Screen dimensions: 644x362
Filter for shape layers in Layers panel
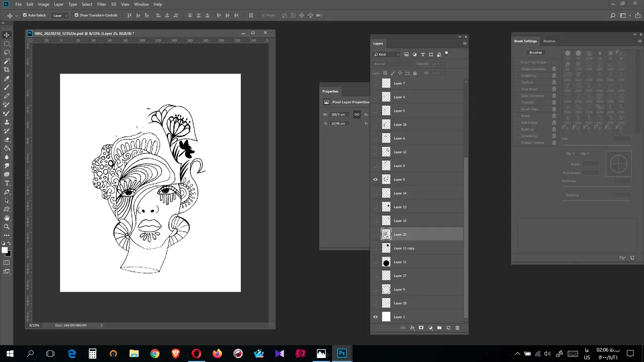pos(431,54)
